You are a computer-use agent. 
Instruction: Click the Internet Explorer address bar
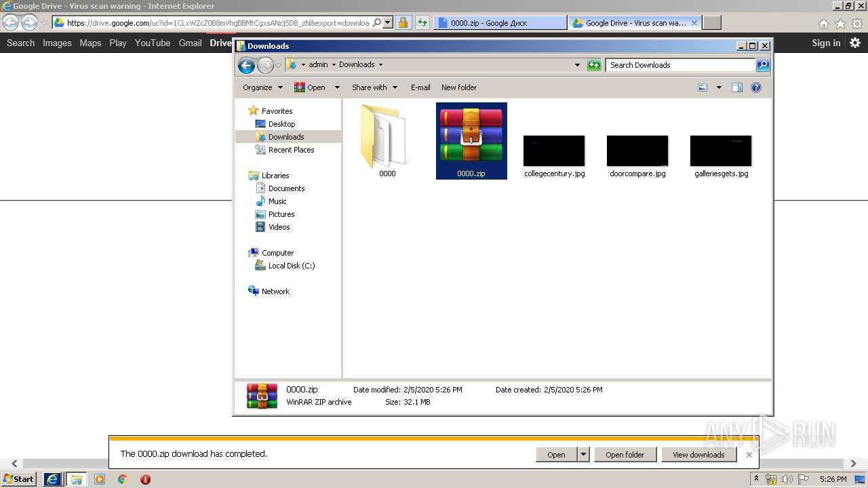pos(218,23)
